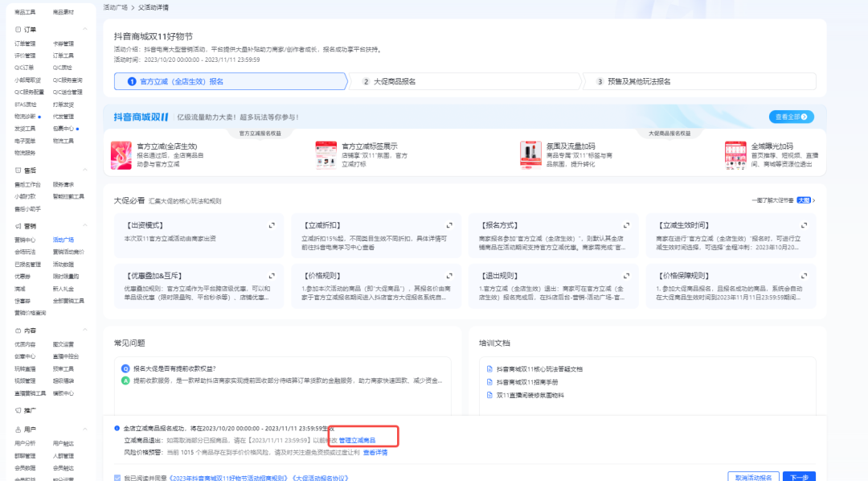Open the 大促活动报名协议 link
Screen dimensions: 868x481
pyautogui.click(x=321, y=479)
